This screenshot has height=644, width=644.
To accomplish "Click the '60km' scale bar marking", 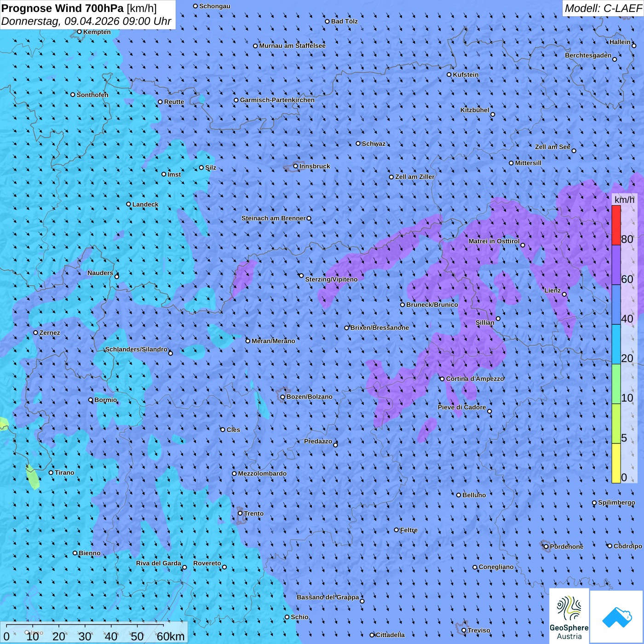I will click(x=170, y=636).
